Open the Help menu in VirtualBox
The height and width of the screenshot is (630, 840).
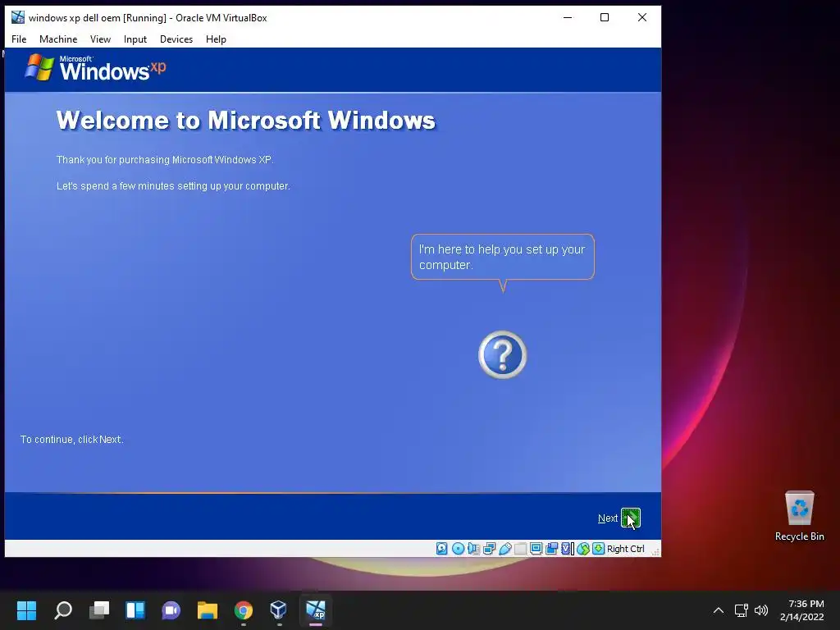[x=216, y=39]
